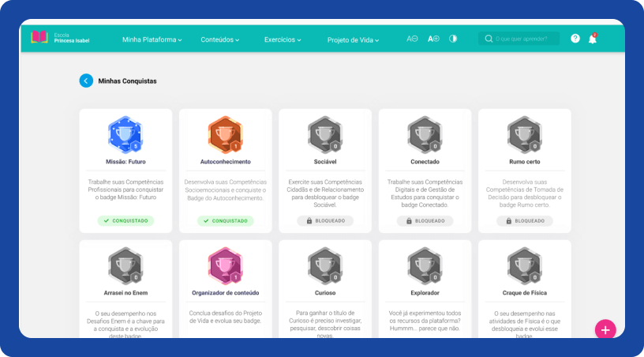Click the back arrow beside Minhas Conquistas
The height and width of the screenshot is (357, 644).
click(x=86, y=81)
